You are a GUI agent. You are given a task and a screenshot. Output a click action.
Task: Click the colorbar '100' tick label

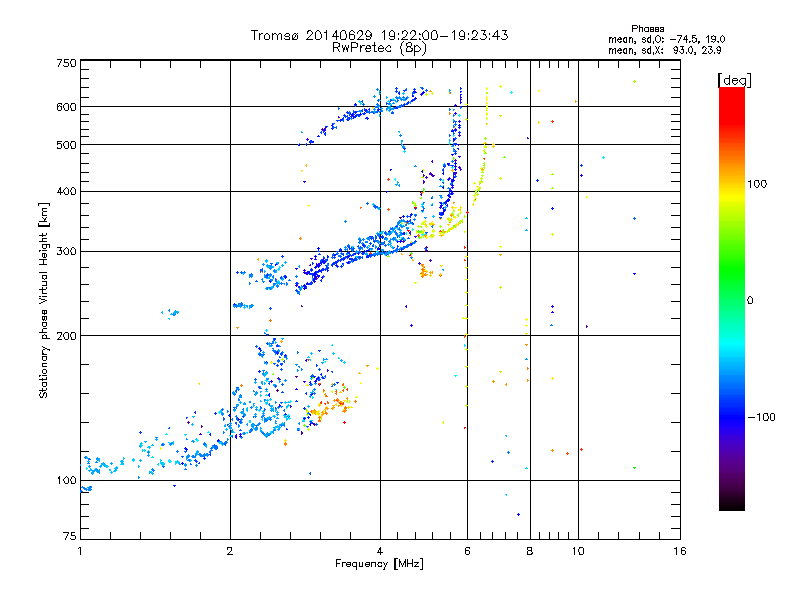pos(757,184)
